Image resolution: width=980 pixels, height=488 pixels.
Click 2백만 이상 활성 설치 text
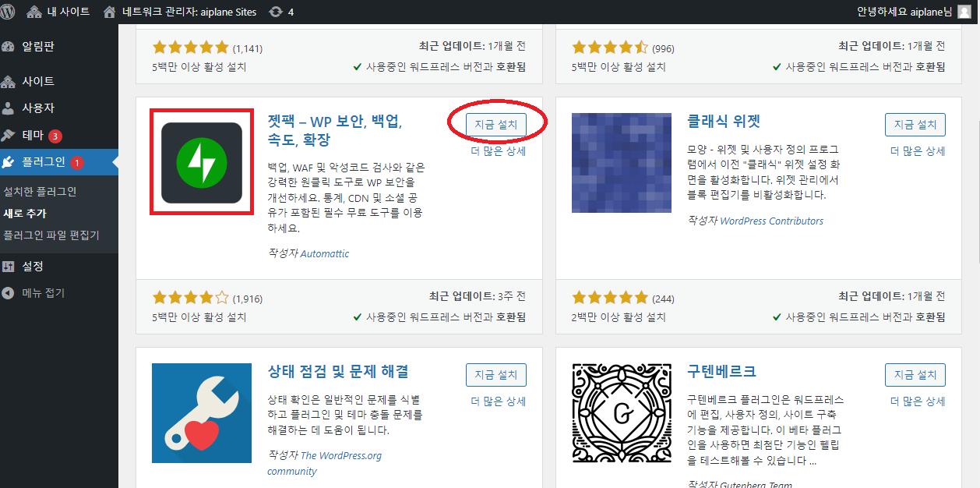pyautogui.click(x=619, y=317)
